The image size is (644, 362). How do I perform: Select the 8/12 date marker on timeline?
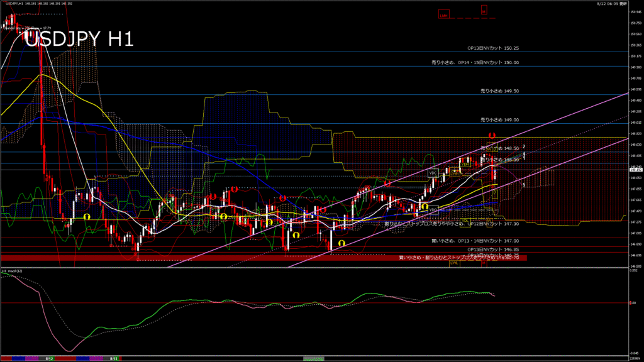pos(49,358)
